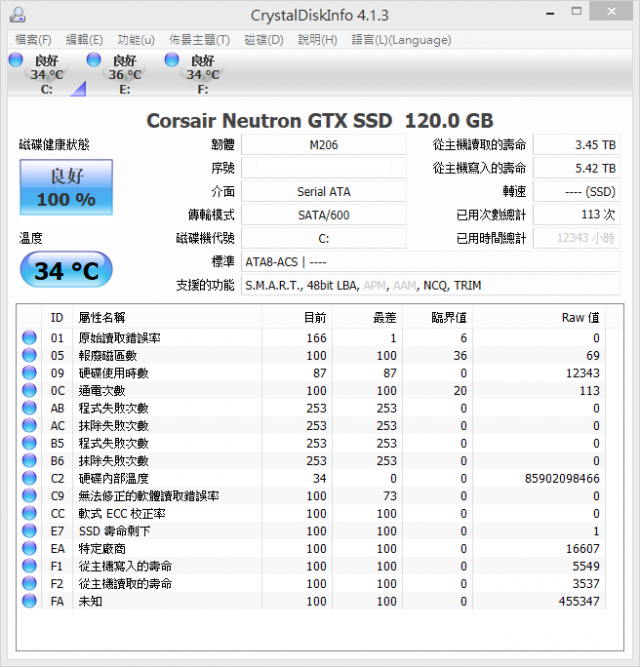Open the 檔案(F) menu

(33, 40)
